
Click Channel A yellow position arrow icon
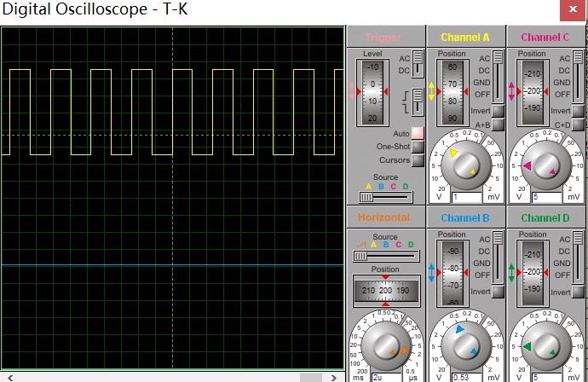coord(431,91)
